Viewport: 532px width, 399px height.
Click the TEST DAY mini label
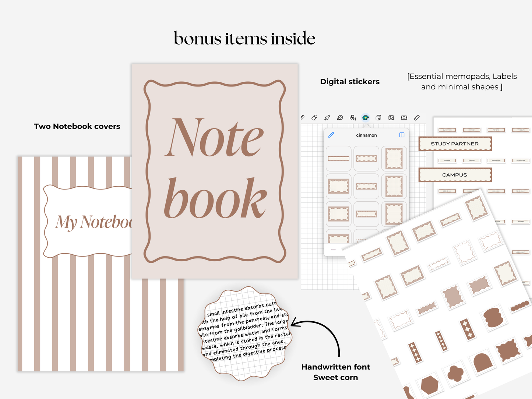pyautogui.click(x=521, y=222)
